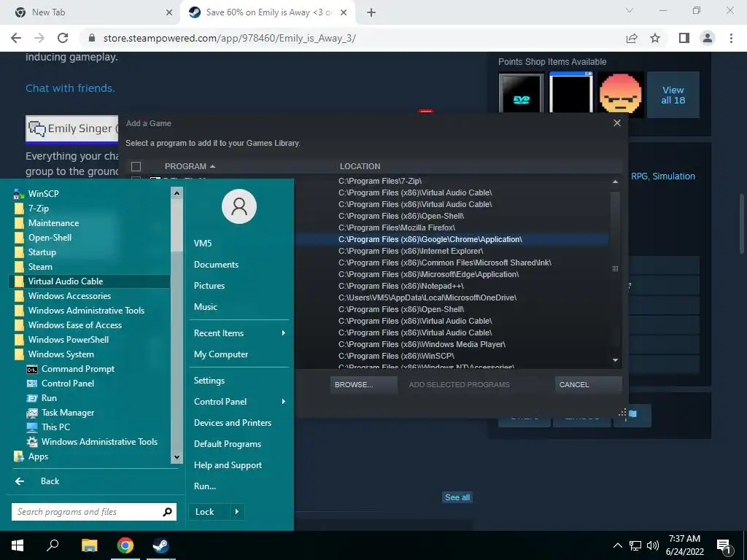Bookmark this page with star icon
This screenshot has height=560, width=747.
pyautogui.click(x=655, y=38)
